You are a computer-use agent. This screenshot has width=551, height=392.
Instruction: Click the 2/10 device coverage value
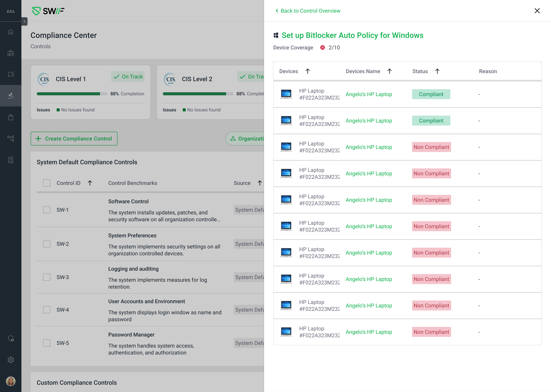tap(334, 47)
